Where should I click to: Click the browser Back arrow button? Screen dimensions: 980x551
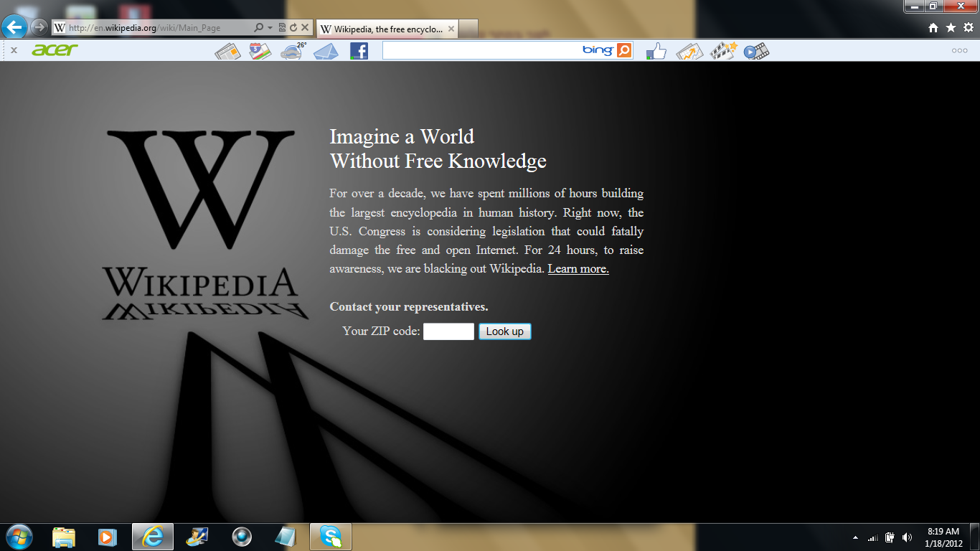pos(14,27)
